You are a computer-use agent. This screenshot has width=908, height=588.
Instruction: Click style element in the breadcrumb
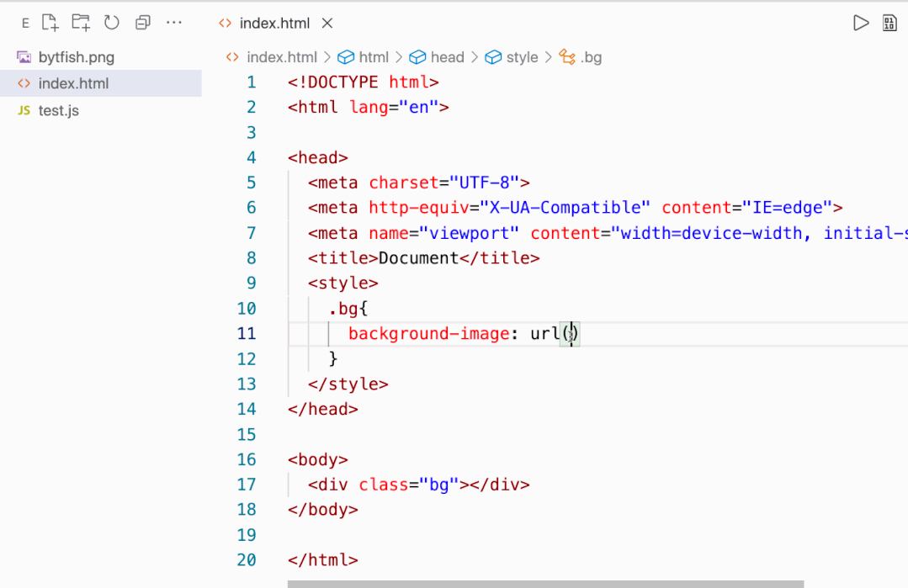pos(522,57)
